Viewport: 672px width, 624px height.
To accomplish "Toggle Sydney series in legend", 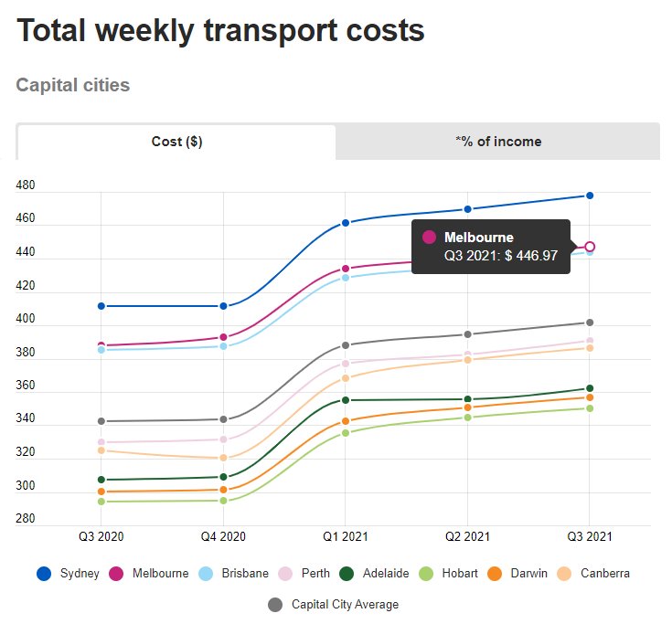I will point(68,574).
